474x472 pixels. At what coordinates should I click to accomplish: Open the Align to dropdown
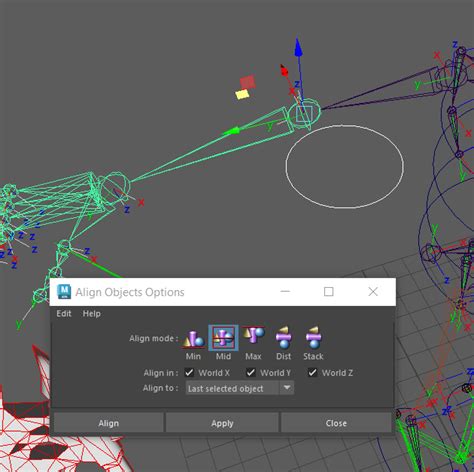(x=240, y=388)
